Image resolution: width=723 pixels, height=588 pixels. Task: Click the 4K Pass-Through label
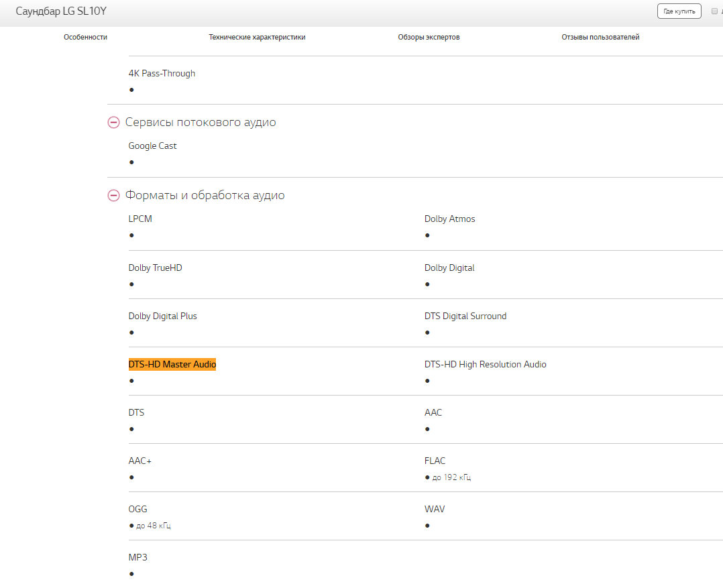162,74
